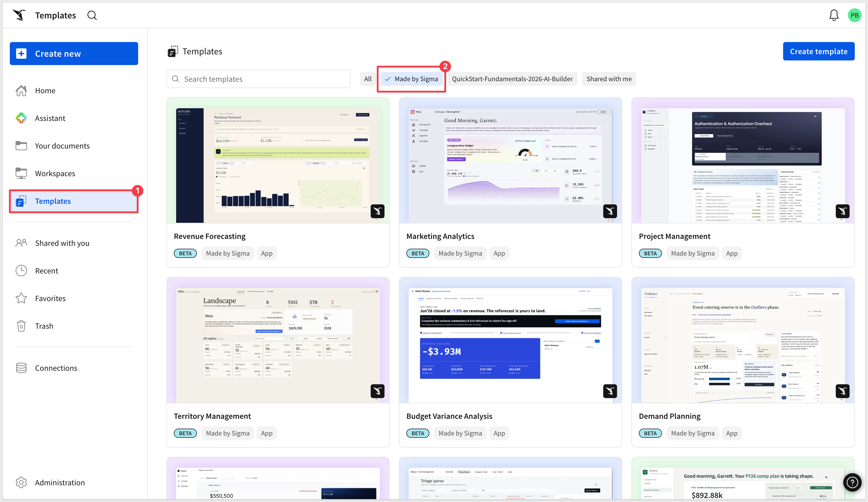Image resolution: width=868 pixels, height=502 pixels.
Task: Click Sigma badge on Budget Variance Analysis thumbnail
Action: 610,391
